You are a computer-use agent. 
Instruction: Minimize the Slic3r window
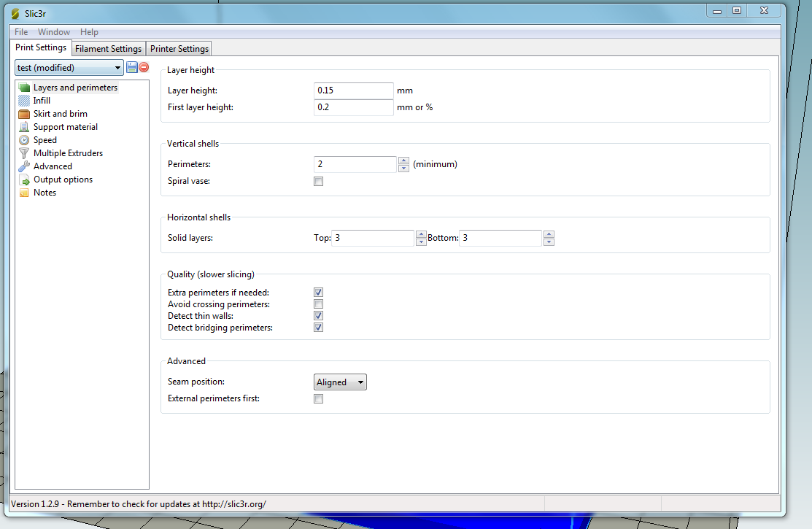coord(717,11)
